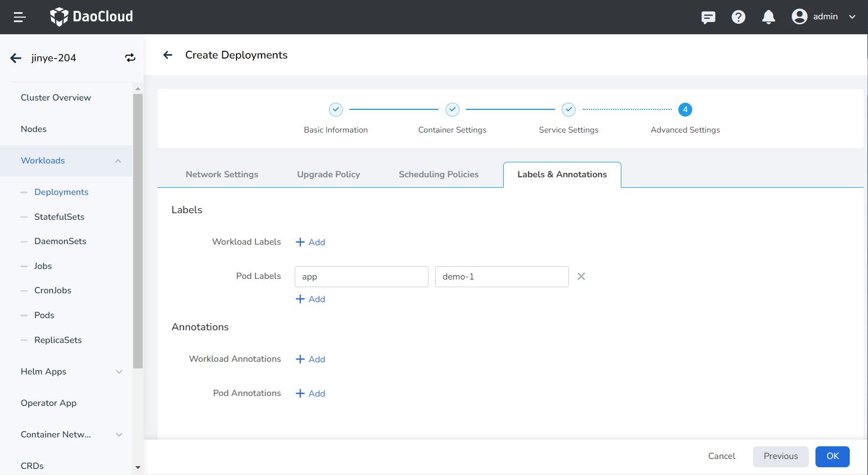Open the messages chat icon
The image size is (868, 475).
[x=708, y=17]
